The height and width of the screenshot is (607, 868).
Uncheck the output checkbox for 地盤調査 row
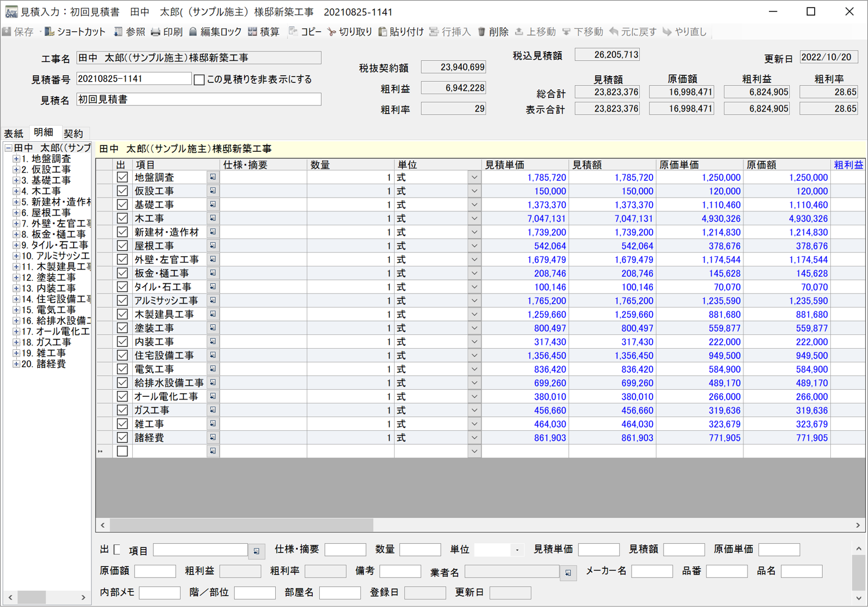coord(122,177)
